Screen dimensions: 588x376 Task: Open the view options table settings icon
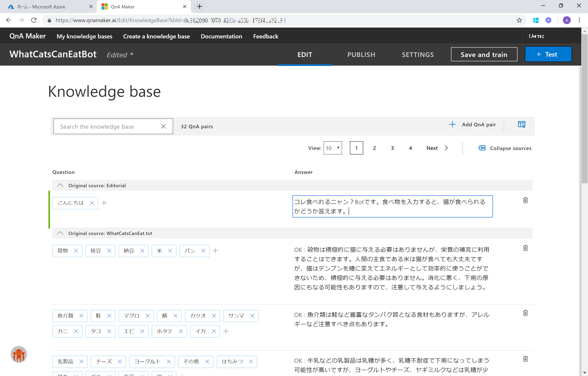click(522, 125)
